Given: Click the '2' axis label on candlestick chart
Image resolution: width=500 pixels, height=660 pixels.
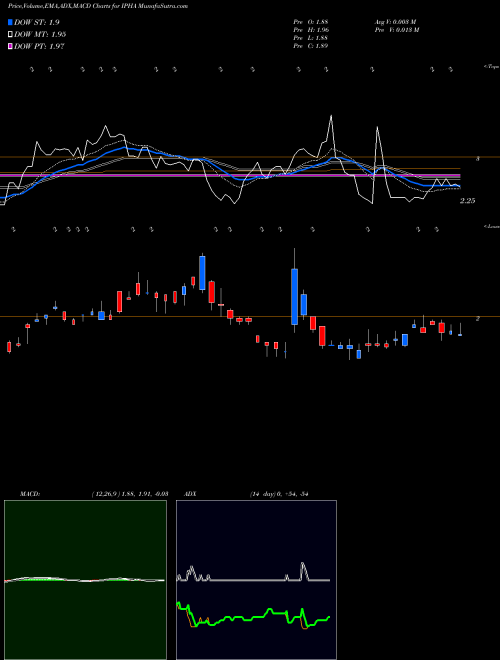Looking at the screenshot, I should pyautogui.click(x=477, y=319).
